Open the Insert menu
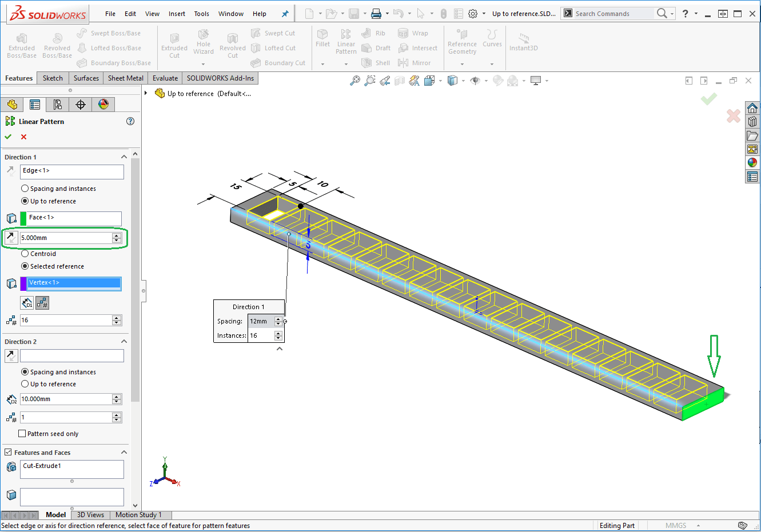This screenshot has height=532, width=761. pos(177,14)
